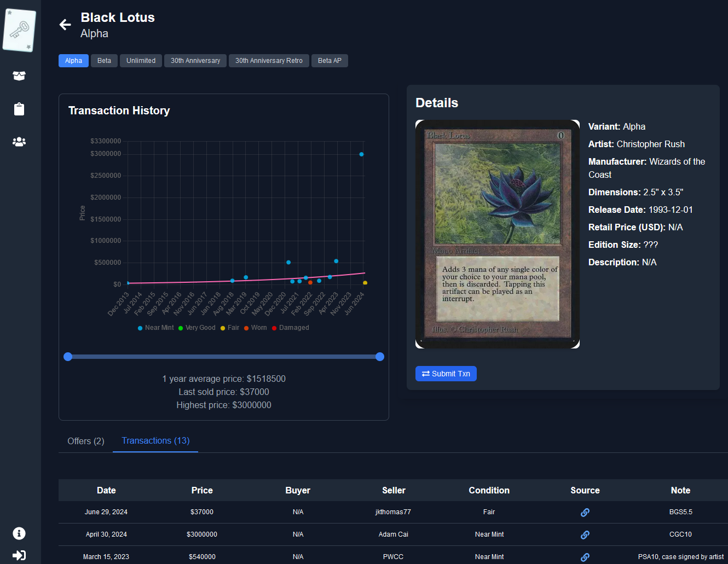Select the Beta variant tab
This screenshot has width=728, height=564.
104,61
